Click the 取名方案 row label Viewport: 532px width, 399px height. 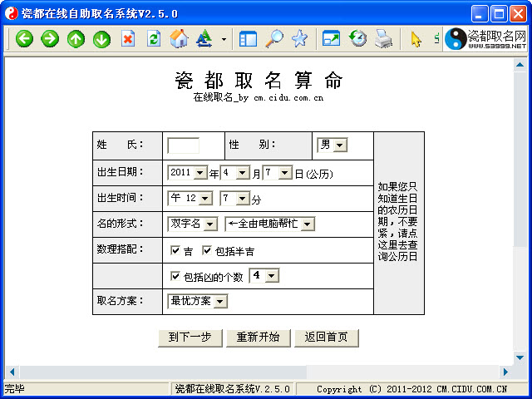coord(120,301)
